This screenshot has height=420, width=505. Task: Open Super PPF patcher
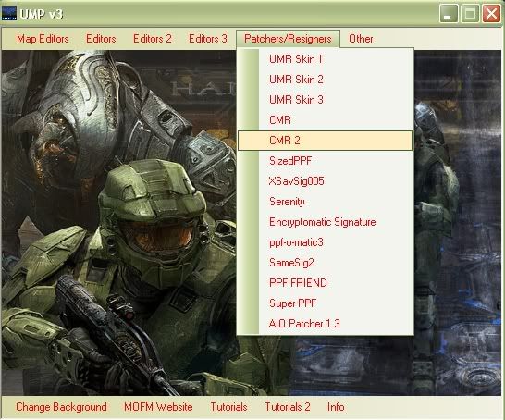pyautogui.click(x=325, y=303)
